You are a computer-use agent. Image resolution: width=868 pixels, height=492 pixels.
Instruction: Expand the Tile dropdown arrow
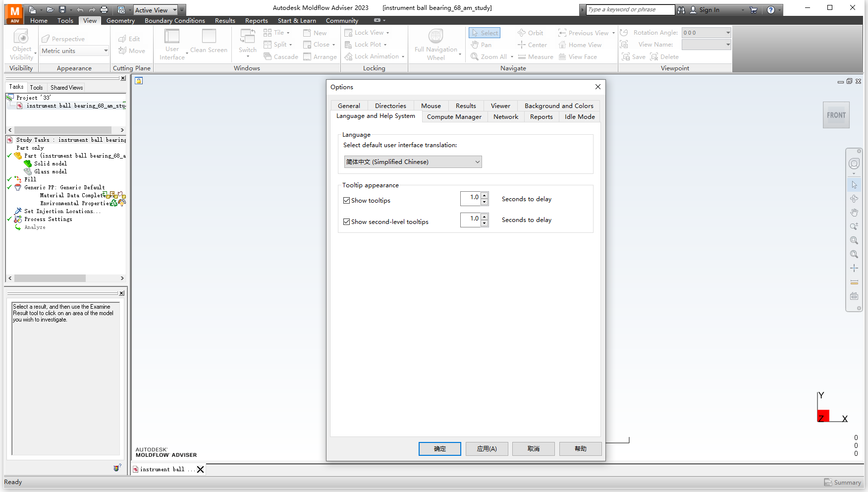(288, 33)
